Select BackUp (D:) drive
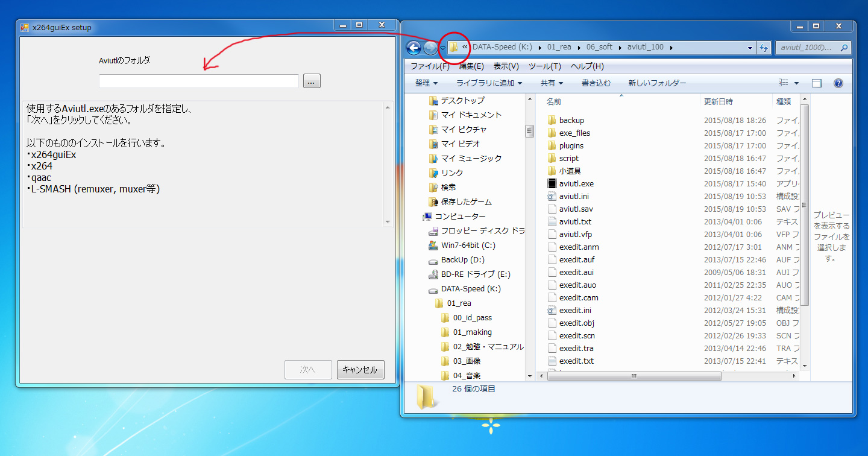This screenshot has height=456, width=868. (x=462, y=259)
